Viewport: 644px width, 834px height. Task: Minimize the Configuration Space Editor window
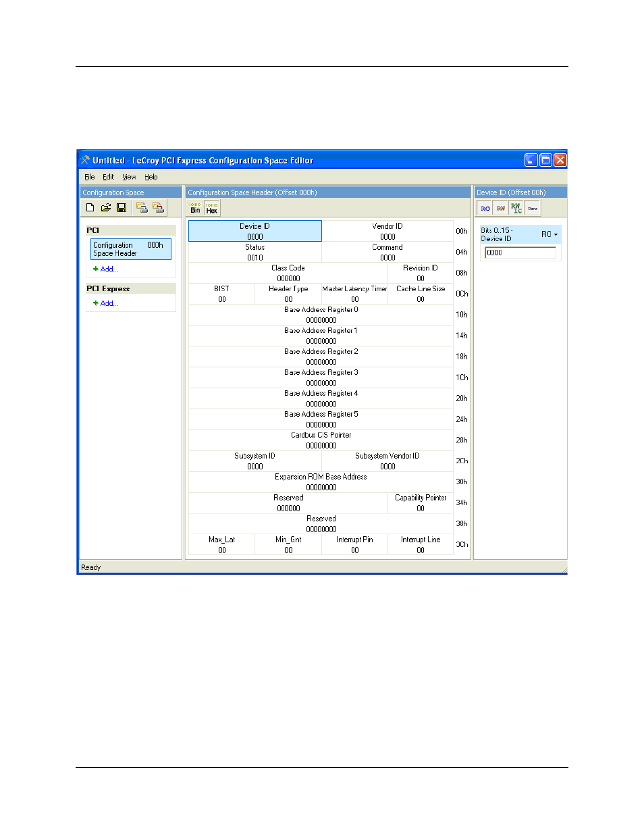point(531,160)
